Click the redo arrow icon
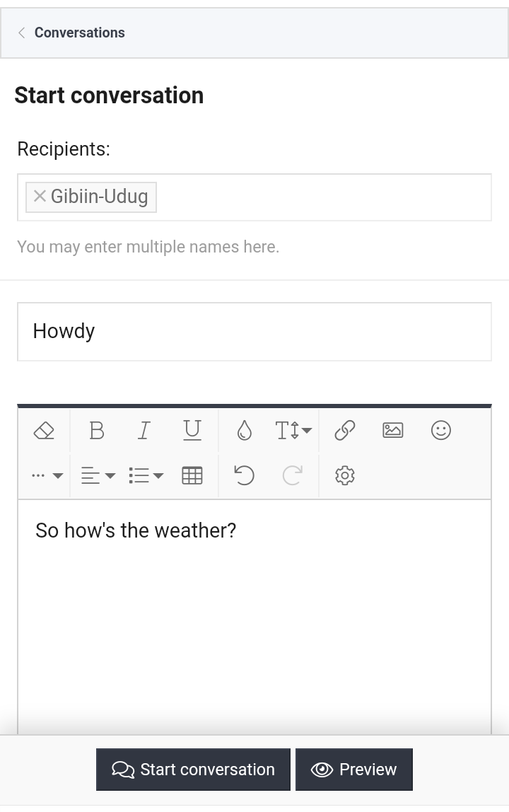The height and width of the screenshot is (812, 509). point(293,475)
